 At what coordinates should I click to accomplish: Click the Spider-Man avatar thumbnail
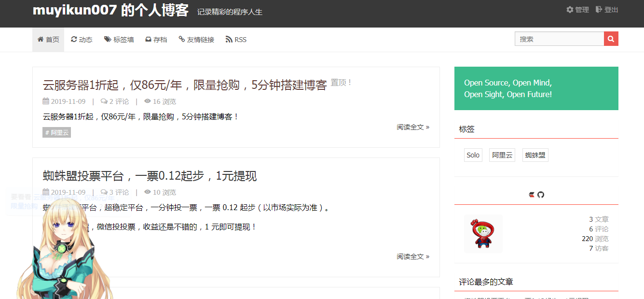(483, 234)
